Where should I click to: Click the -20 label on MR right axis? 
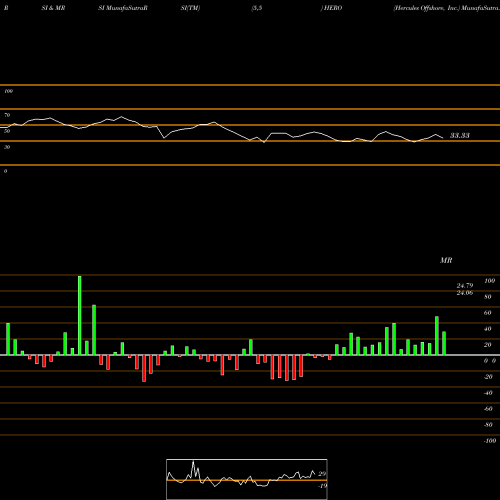488,377
